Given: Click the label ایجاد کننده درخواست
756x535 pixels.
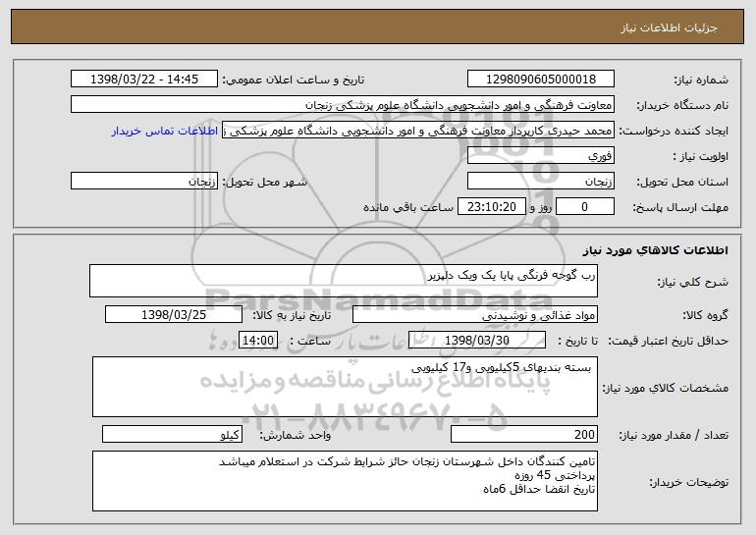Looking at the screenshot, I should [x=674, y=132].
